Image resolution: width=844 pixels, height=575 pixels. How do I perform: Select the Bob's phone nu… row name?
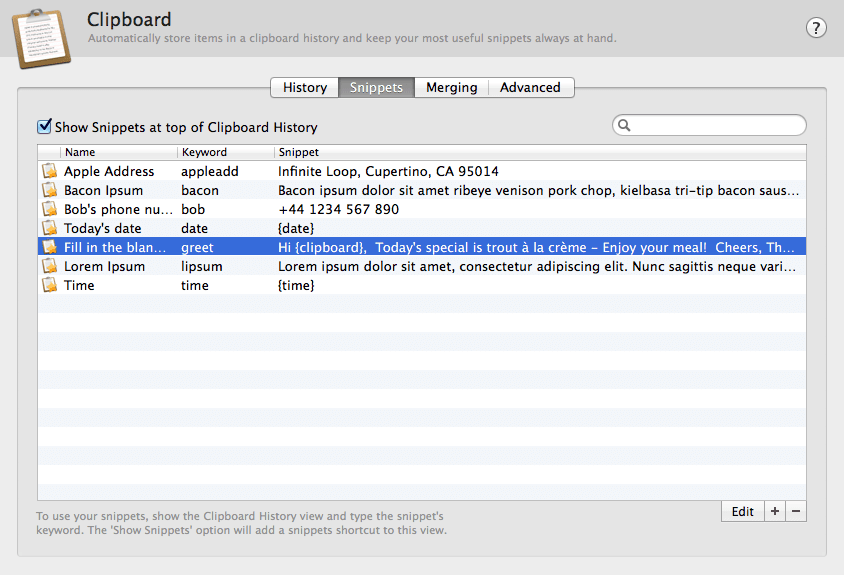pos(118,209)
